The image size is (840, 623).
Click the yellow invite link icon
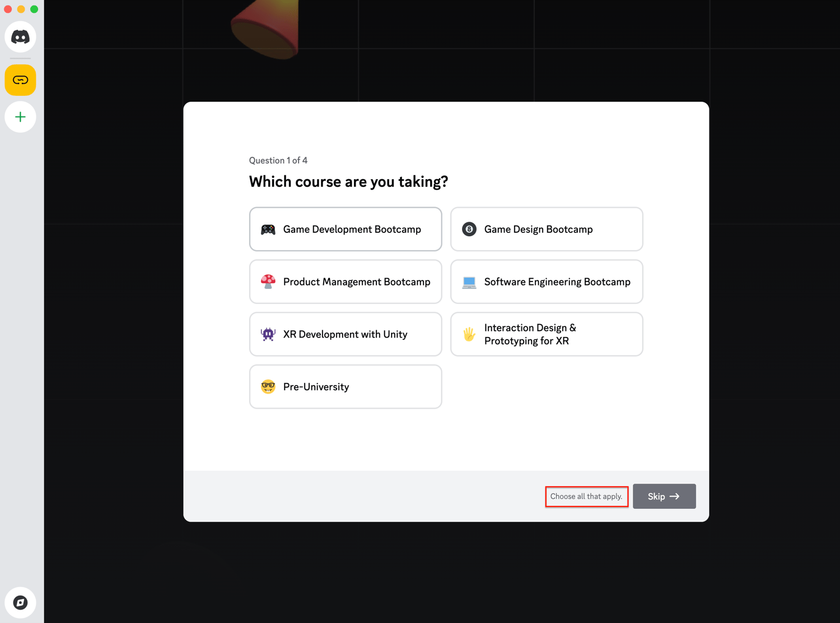click(20, 80)
